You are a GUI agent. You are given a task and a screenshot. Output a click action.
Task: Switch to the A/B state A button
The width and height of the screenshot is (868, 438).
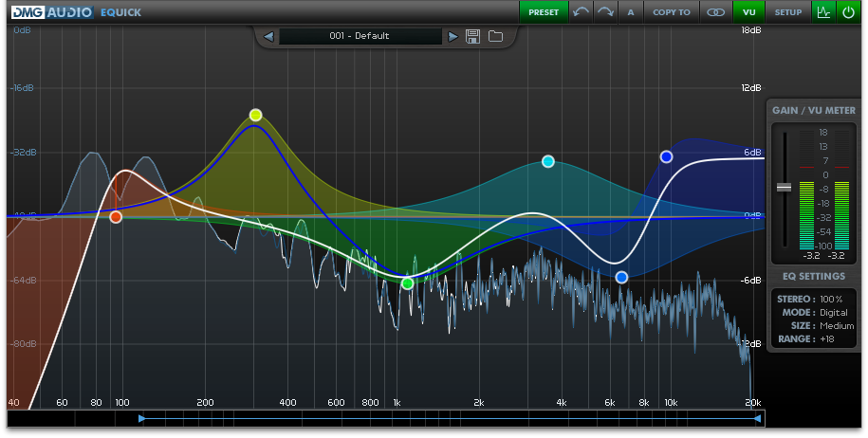tap(631, 11)
